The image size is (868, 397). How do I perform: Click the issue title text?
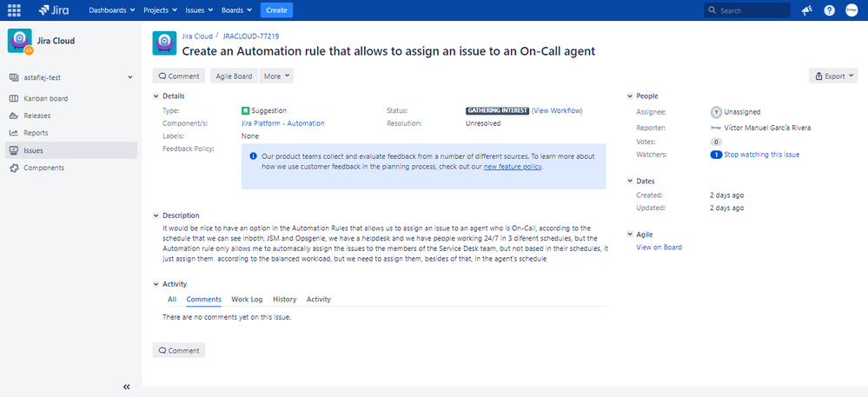coord(388,51)
